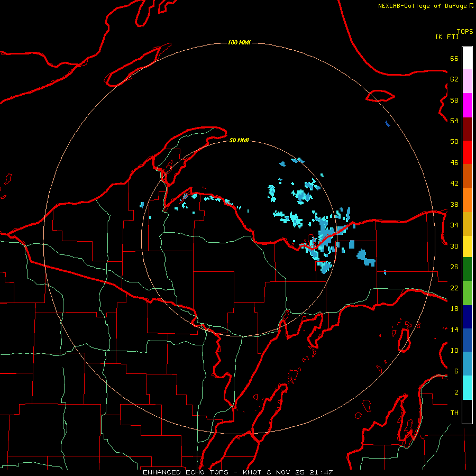Click the '66' legend value
Image resolution: width=476 pixels, height=476 pixels.
(454, 59)
